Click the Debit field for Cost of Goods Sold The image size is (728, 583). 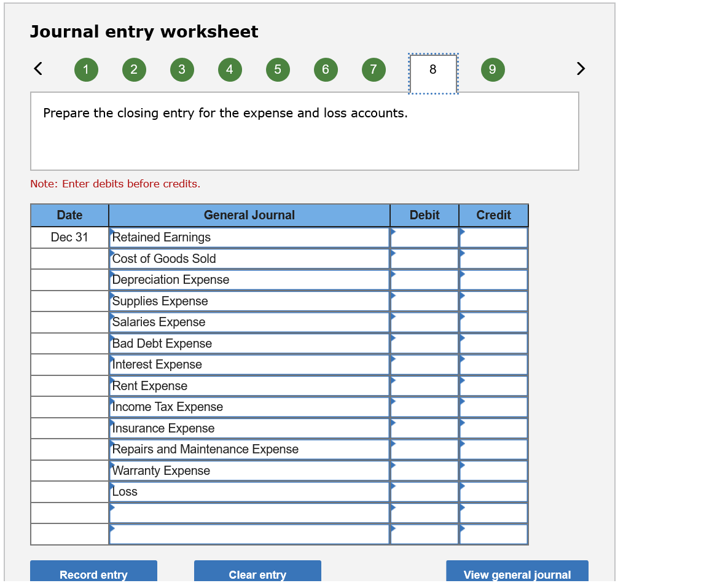425,259
